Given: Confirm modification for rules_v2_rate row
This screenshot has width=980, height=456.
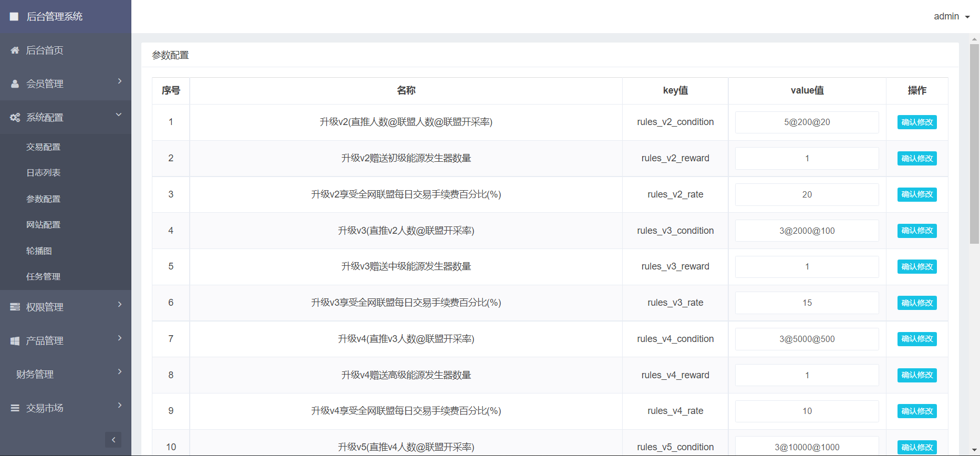Looking at the screenshot, I should pyautogui.click(x=917, y=194).
